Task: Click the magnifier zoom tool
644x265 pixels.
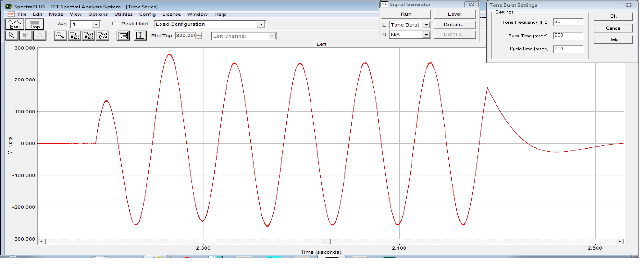Action: pos(60,36)
